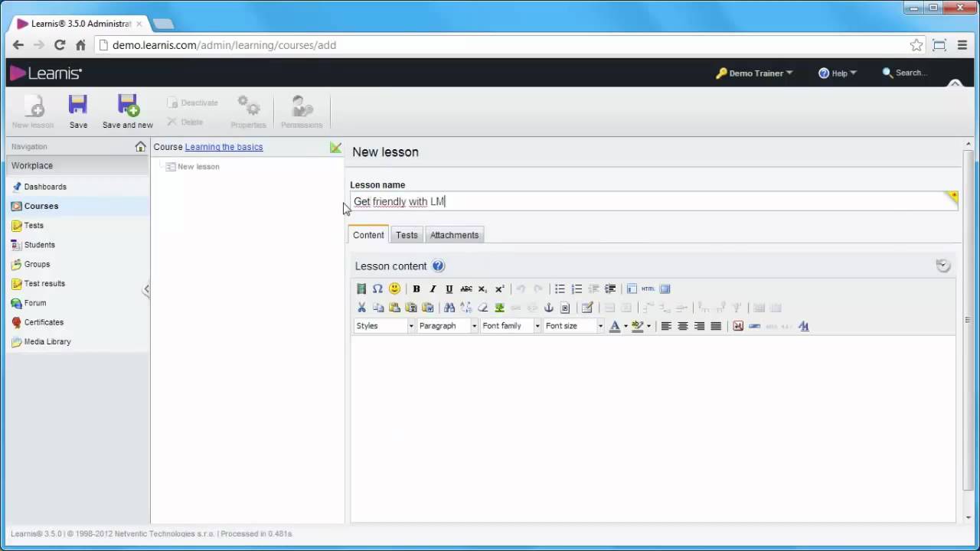Image resolution: width=980 pixels, height=551 pixels.
Task: Click the Search box in header
Action: coord(910,73)
